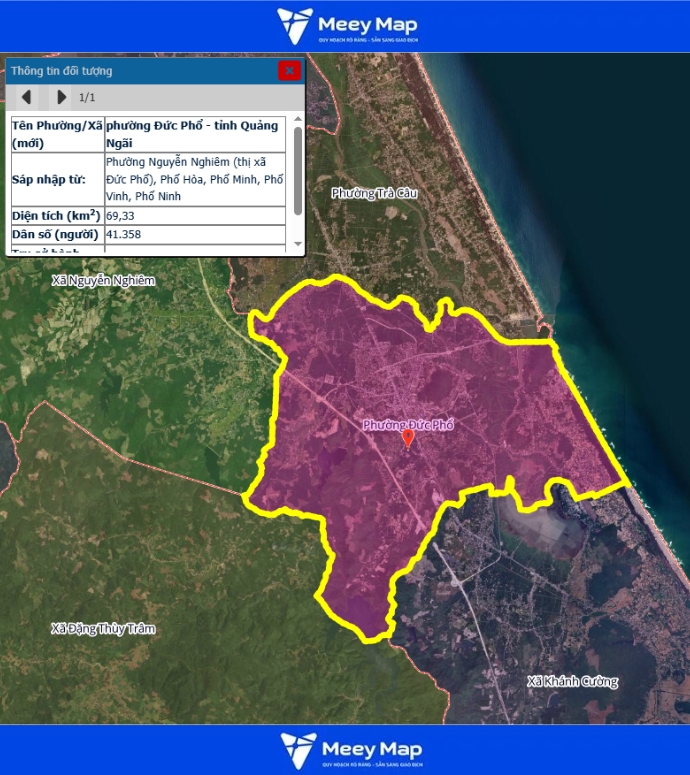The width and height of the screenshot is (690, 775).
Task: Click the Phường Đức Phổ map label
Action: (x=408, y=425)
